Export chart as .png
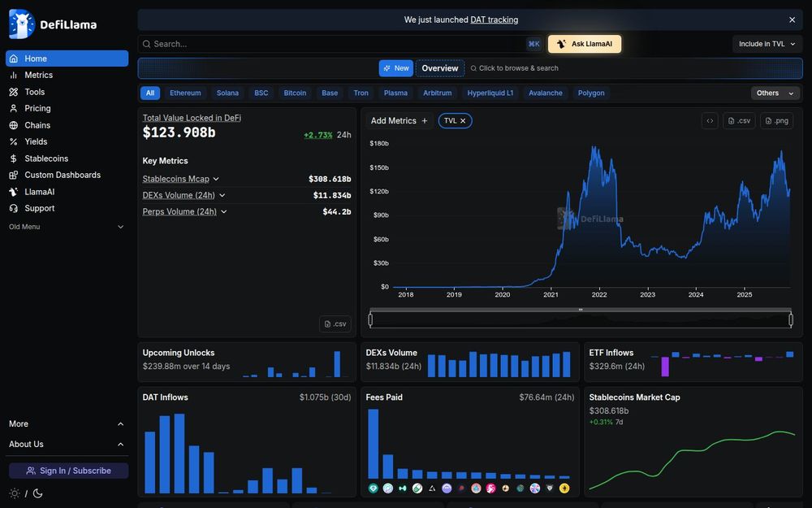 point(777,121)
